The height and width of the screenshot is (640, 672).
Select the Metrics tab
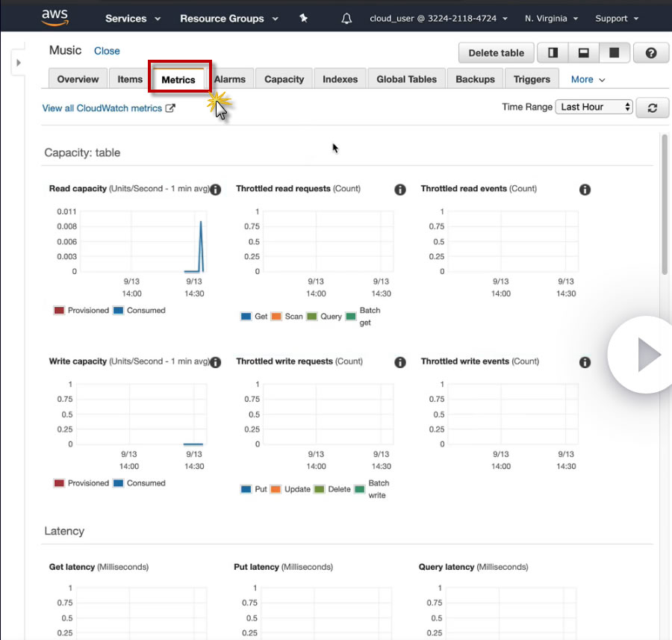tap(178, 79)
